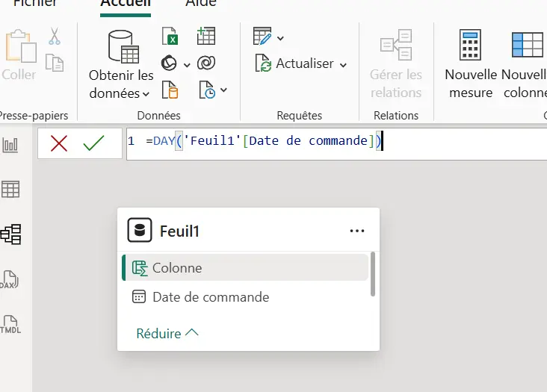Switch to the Aide tab
Screen dimensions: 547x392
(x=201, y=4)
